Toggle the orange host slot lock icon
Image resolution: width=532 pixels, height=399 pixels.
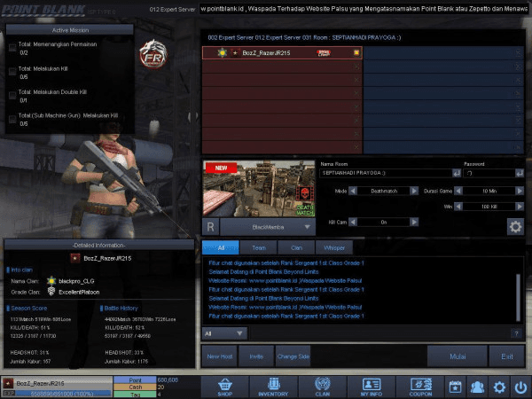click(x=356, y=52)
